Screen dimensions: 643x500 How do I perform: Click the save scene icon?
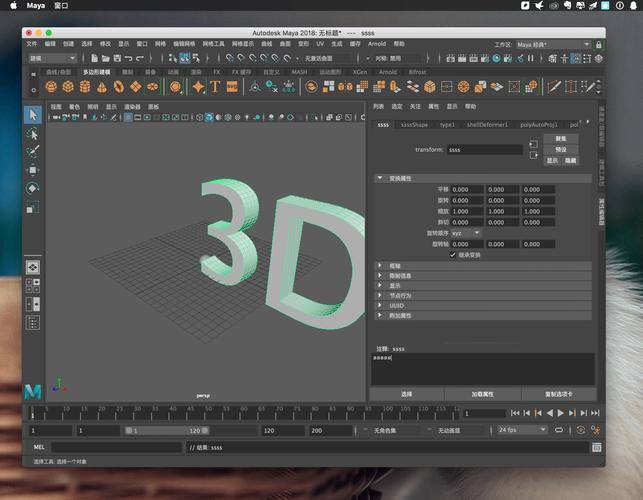pos(116,58)
